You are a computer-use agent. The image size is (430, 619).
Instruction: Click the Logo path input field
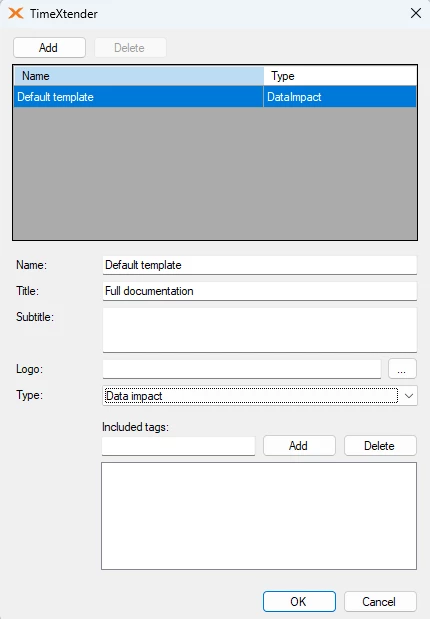pyautogui.click(x=242, y=369)
